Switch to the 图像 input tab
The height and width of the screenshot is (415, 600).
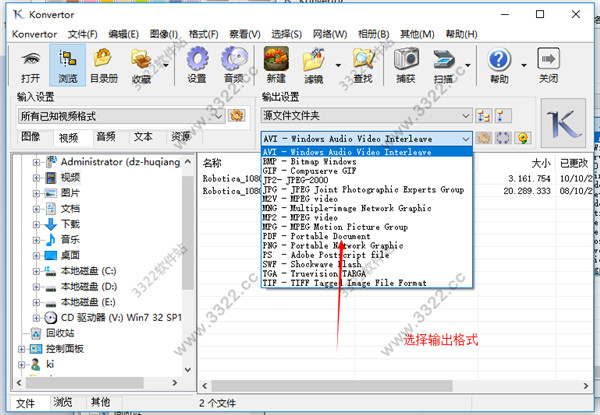click(x=31, y=137)
